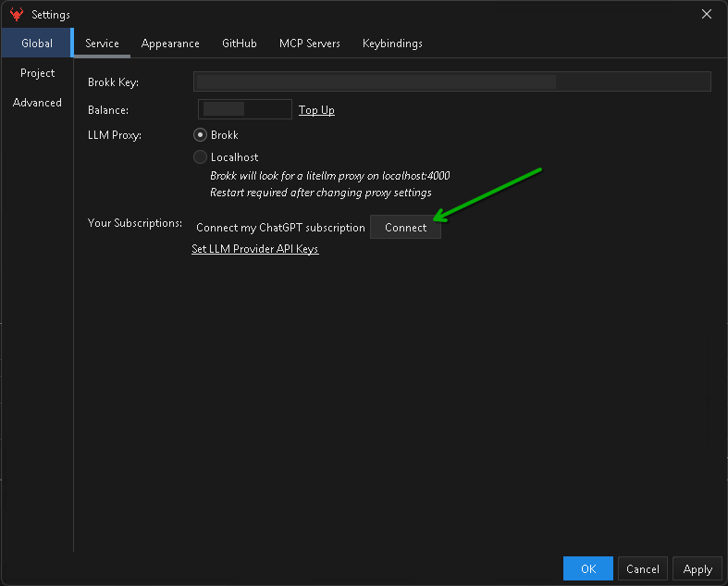
Task: Click the Brokk Key input field
Action: click(x=451, y=82)
